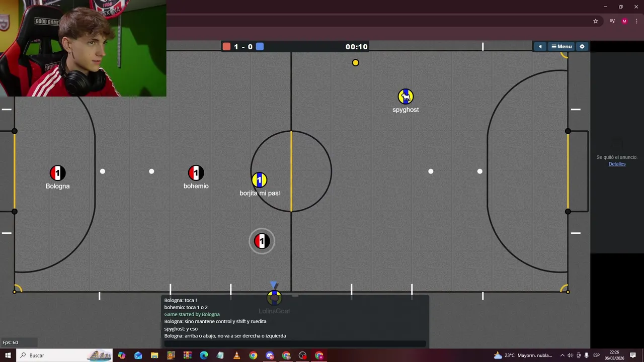
Task: Click chat line 'arriba o abajo, no va a ser'
Action: click(x=225, y=336)
